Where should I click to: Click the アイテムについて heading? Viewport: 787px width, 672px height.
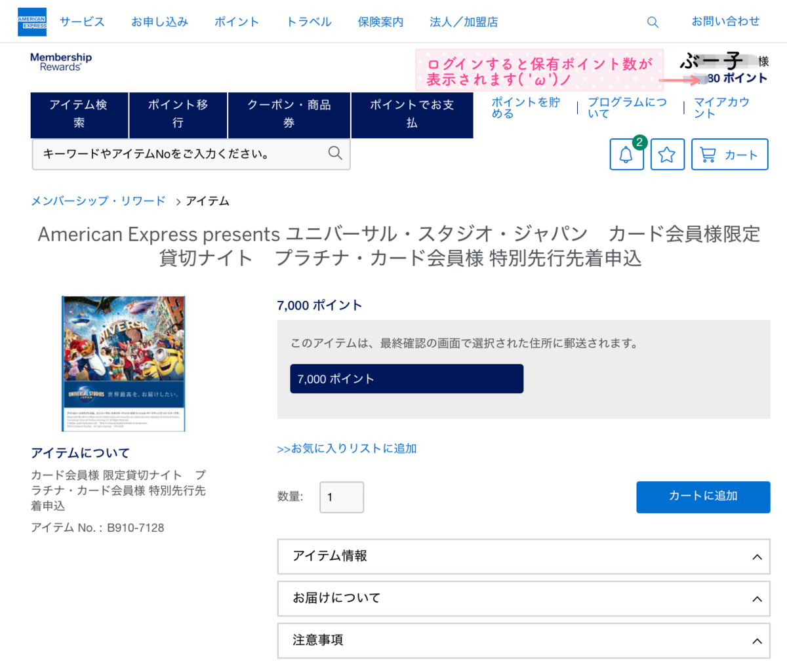pyautogui.click(x=80, y=453)
